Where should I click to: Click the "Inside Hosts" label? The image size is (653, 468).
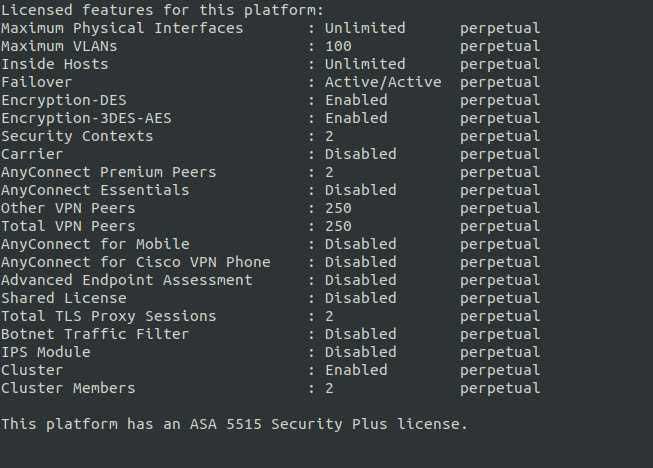[55, 64]
